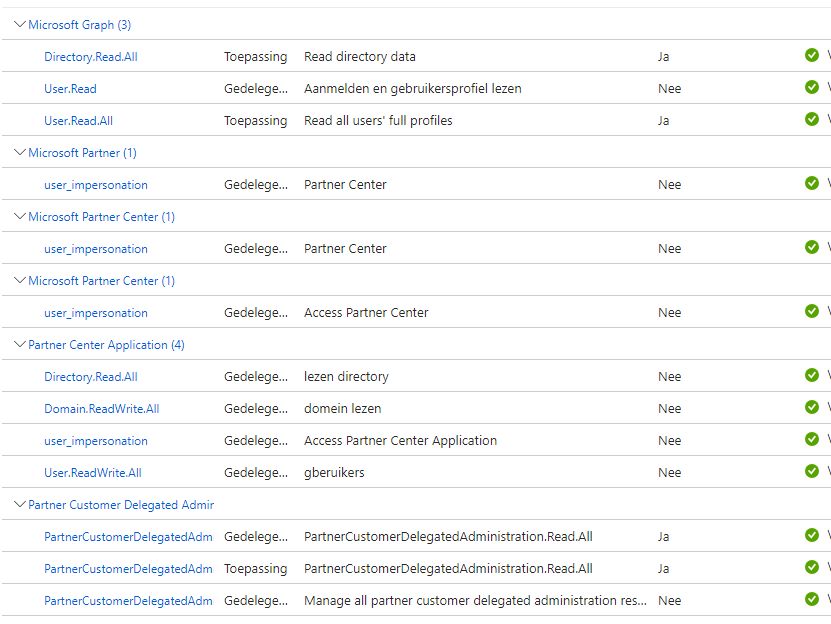Collapse the Microsoft Partner (1) group chevron
This screenshot has width=831, height=624.
click(20, 153)
